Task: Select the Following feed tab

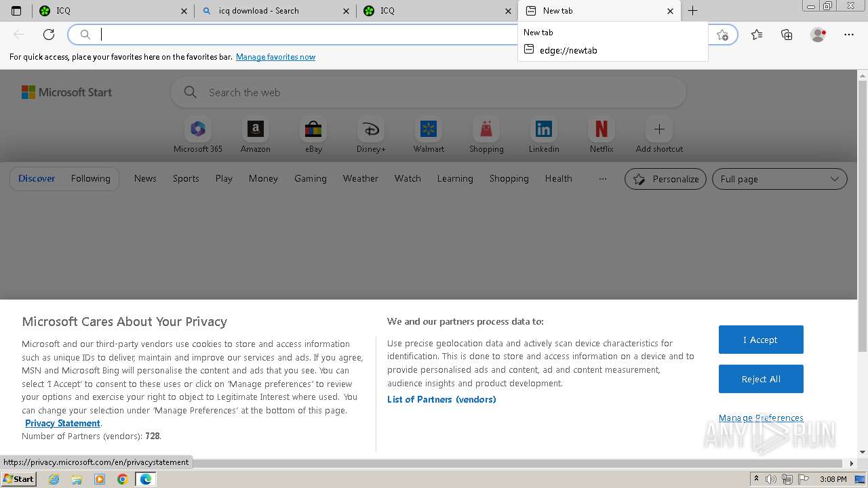Action: [x=90, y=178]
